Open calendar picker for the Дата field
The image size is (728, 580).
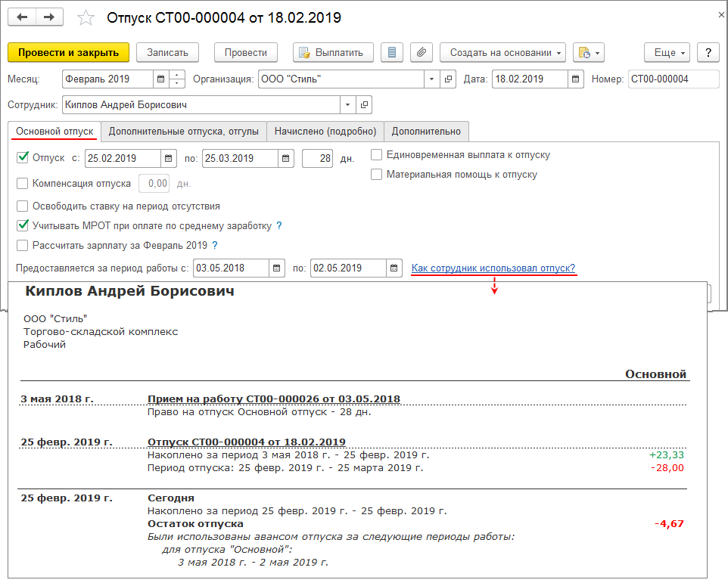point(577,78)
